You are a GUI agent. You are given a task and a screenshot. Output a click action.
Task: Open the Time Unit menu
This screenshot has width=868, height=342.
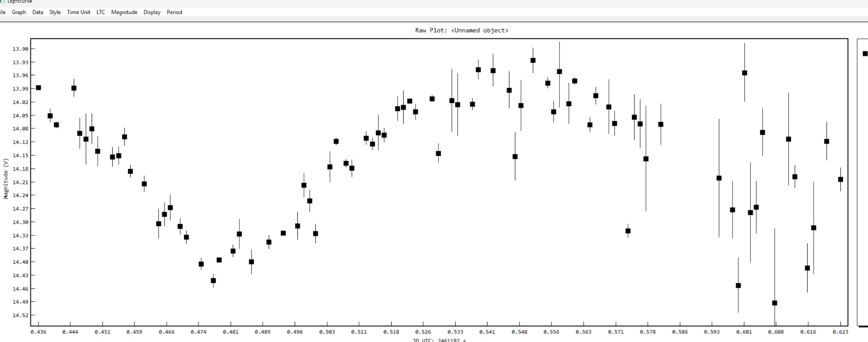[79, 12]
